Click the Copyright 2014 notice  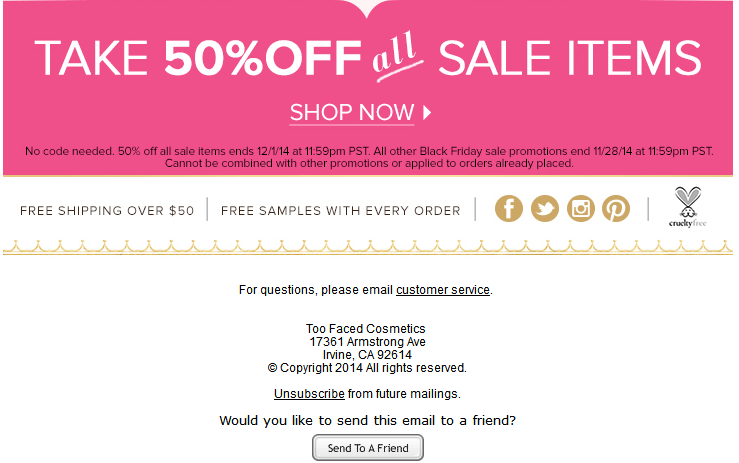click(368, 368)
